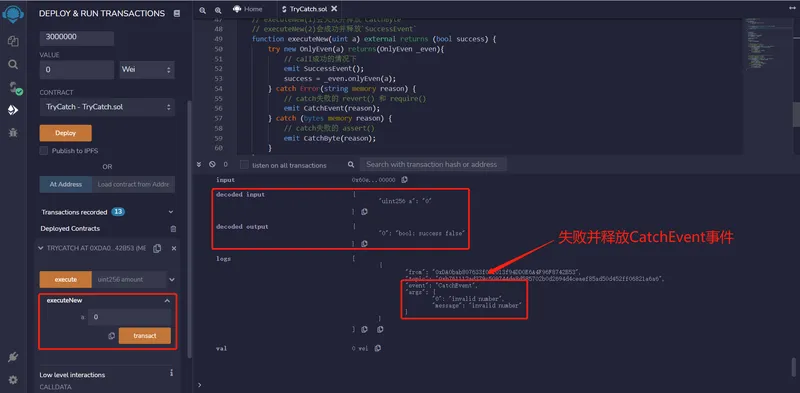800x393 pixels.
Task: Open the Wei unit dropdown
Action: 147,69
